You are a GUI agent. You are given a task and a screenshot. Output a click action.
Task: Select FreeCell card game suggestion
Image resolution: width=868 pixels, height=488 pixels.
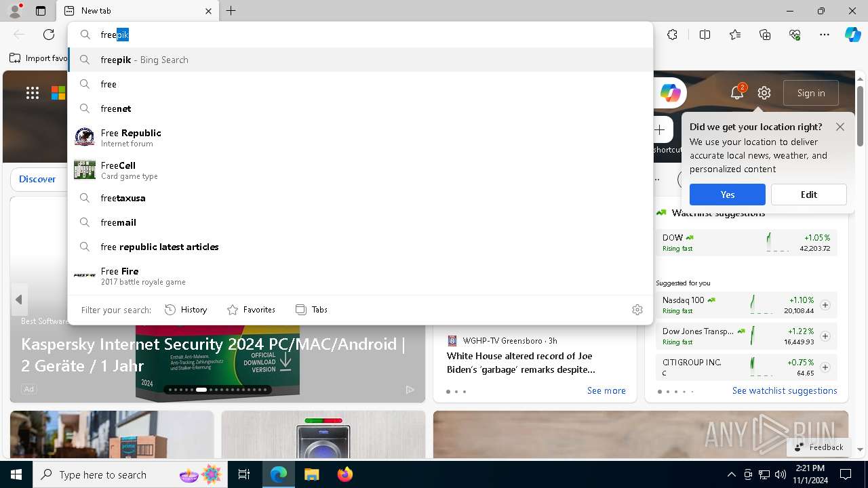(x=361, y=170)
